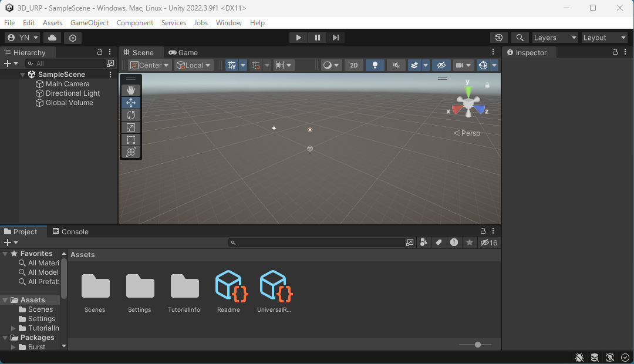Adjust the asset icon size slider

click(x=478, y=345)
